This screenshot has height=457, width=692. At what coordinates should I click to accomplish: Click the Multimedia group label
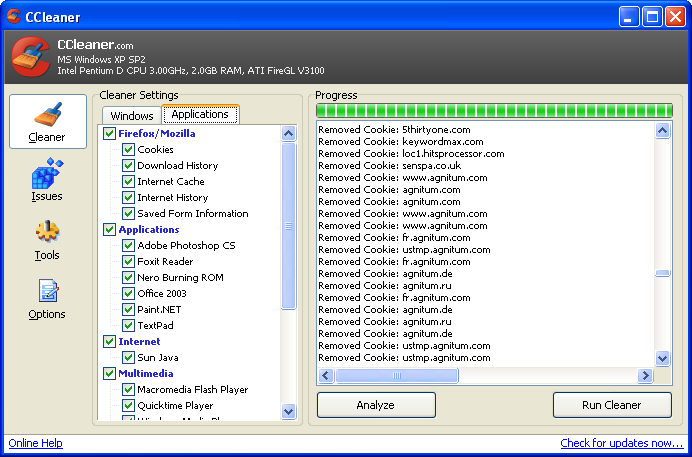point(146,374)
